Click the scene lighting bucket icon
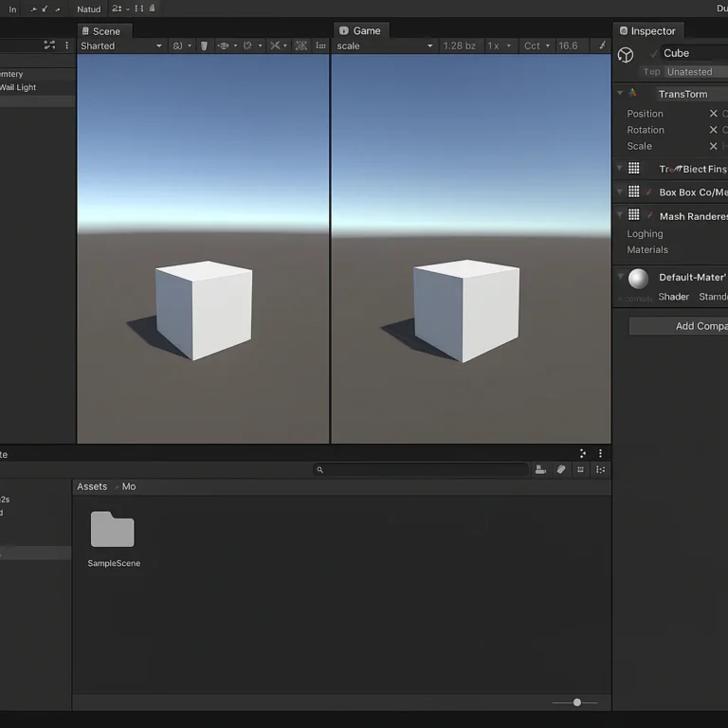Screen dimensions: 728x728 (204, 45)
